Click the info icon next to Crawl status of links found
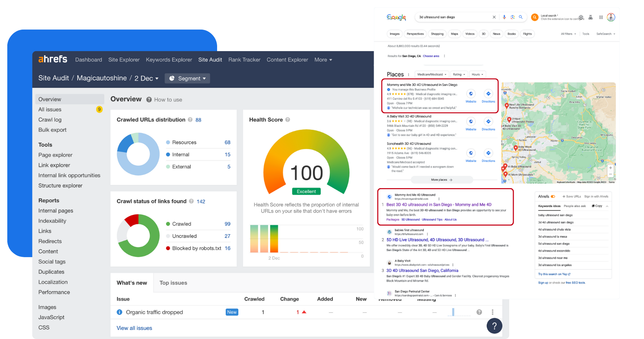This screenshot has width=644, height=339. (x=191, y=201)
